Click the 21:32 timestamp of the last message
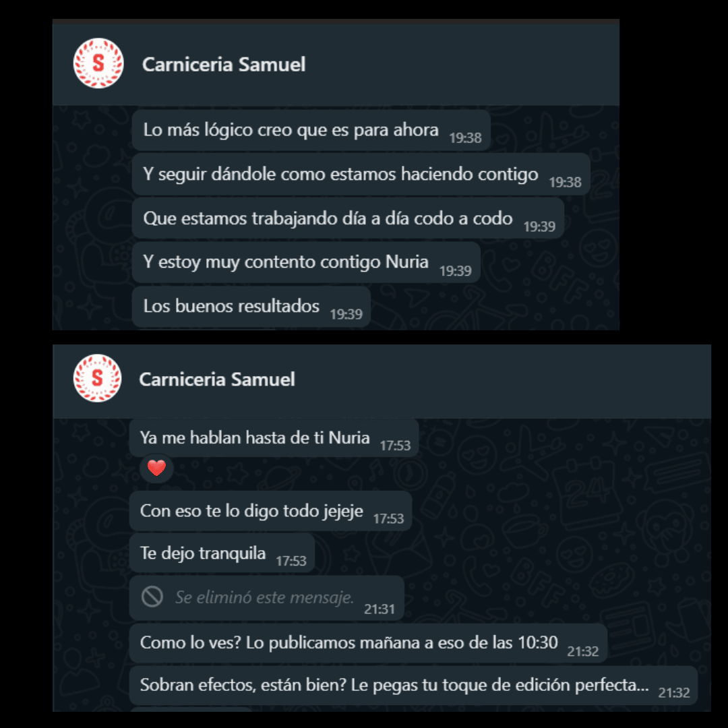This screenshot has height=728, width=728. point(673,693)
